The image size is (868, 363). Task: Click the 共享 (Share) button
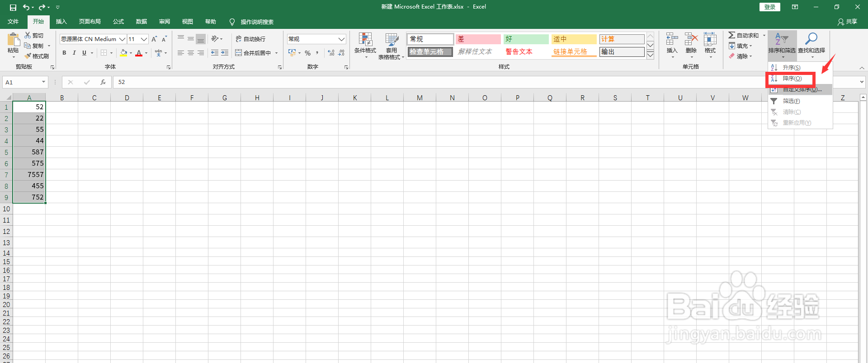tap(848, 22)
